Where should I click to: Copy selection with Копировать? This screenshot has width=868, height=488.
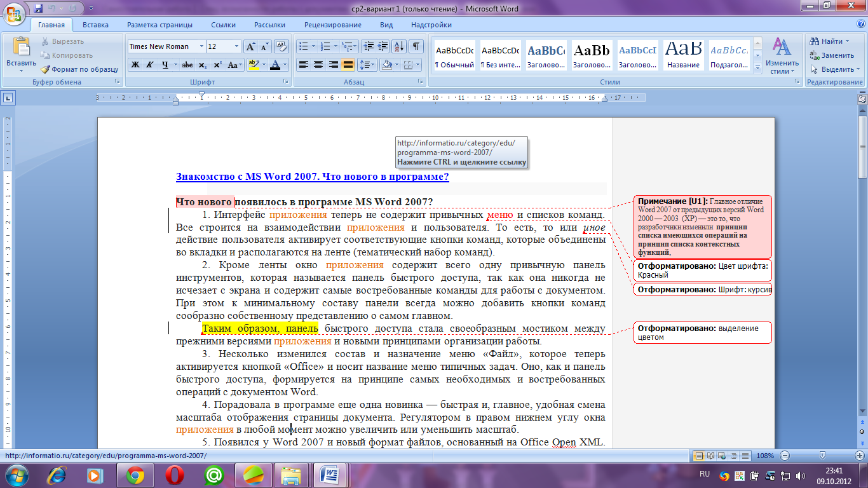(67, 55)
